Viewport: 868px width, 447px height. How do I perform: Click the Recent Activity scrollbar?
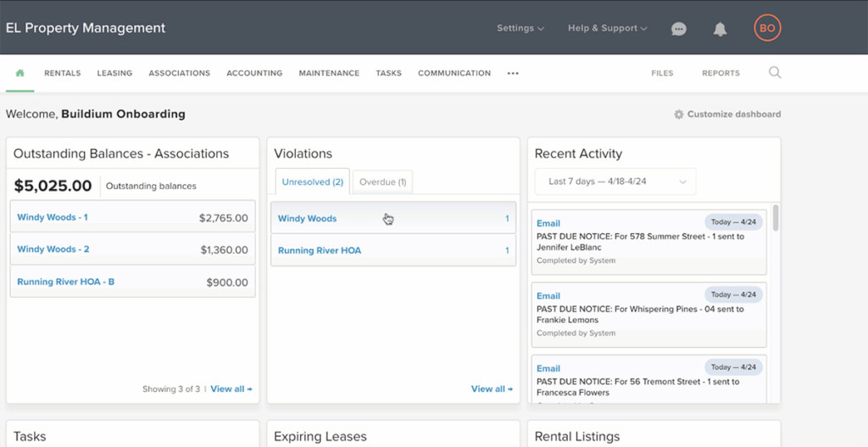pyautogui.click(x=776, y=219)
